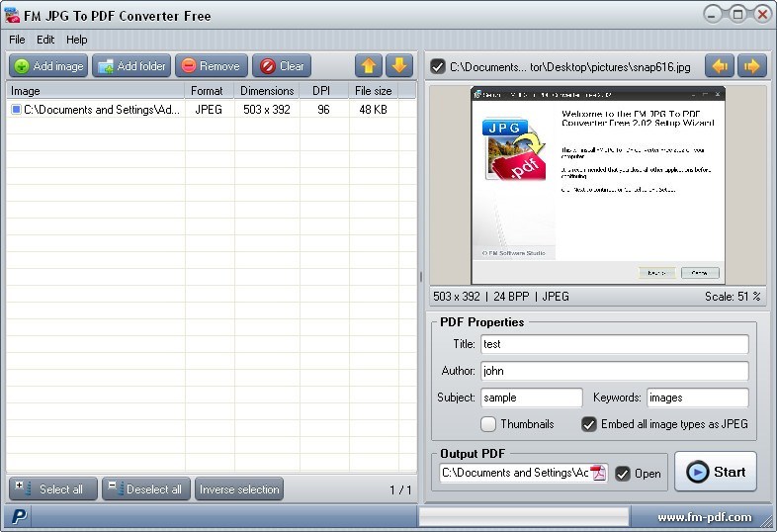Viewport: 777px width, 532px height.
Task: Open the File menu
Action: click(x=17, y=40)
